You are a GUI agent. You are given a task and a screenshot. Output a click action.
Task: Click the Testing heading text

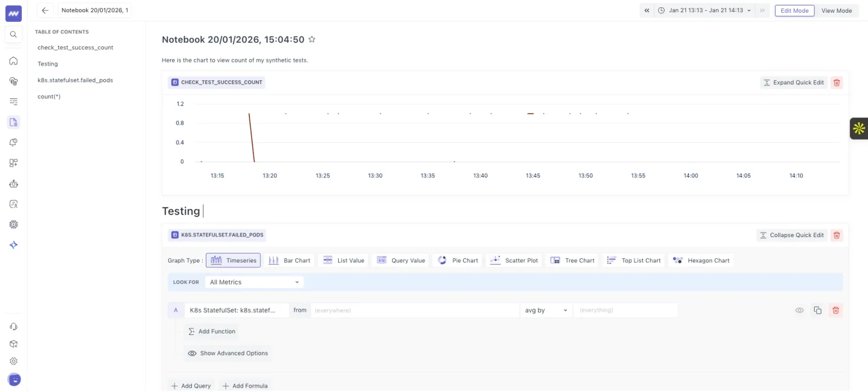pos(181,211)
